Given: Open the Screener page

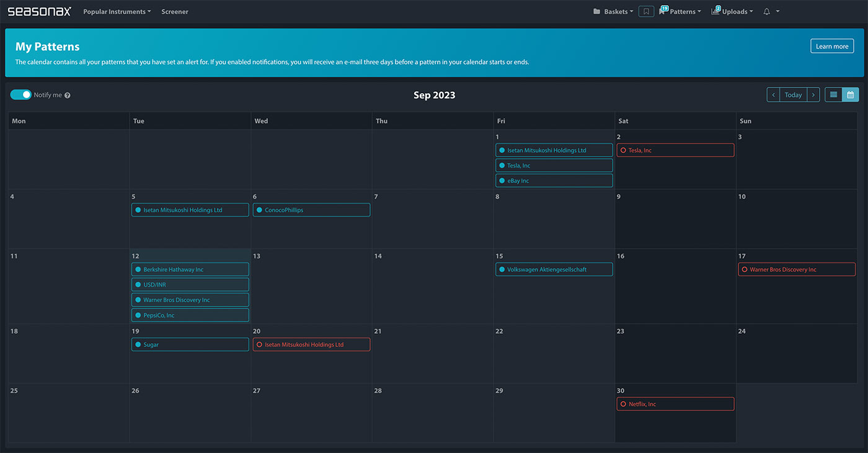Looking at the screenshot, I should coord(175,12).
